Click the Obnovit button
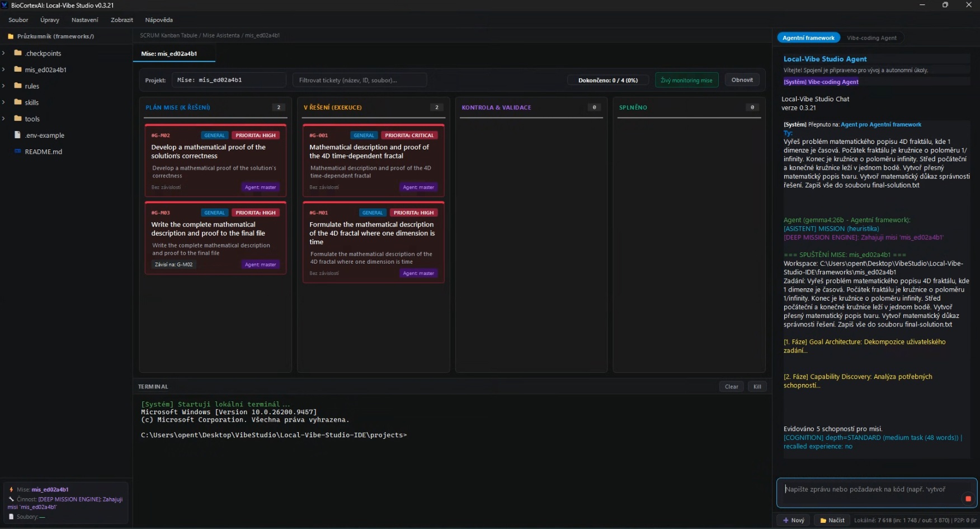Image resolution: width=980 pixels, height=529 pixels. [742, 80]
